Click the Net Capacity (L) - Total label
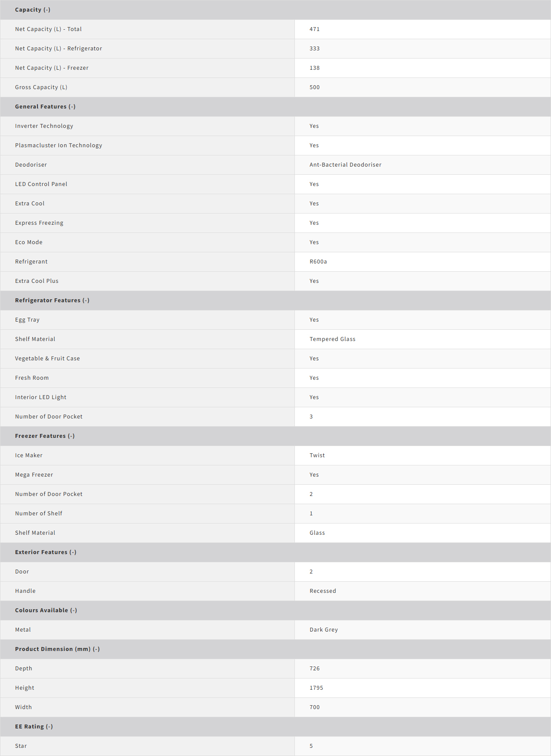Viewport: 551px width, 756px height. click(x=48, y=29)
